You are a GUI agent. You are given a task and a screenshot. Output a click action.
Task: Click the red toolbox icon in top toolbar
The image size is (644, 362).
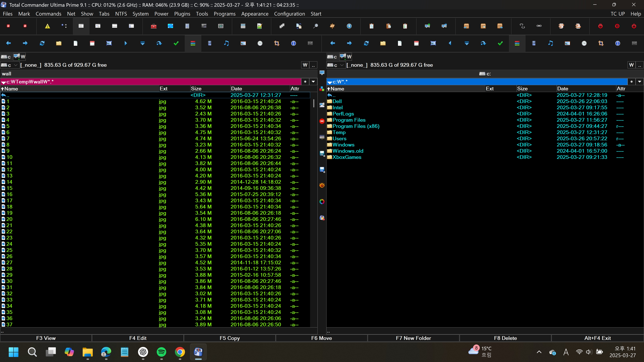[x=153, y=26]
